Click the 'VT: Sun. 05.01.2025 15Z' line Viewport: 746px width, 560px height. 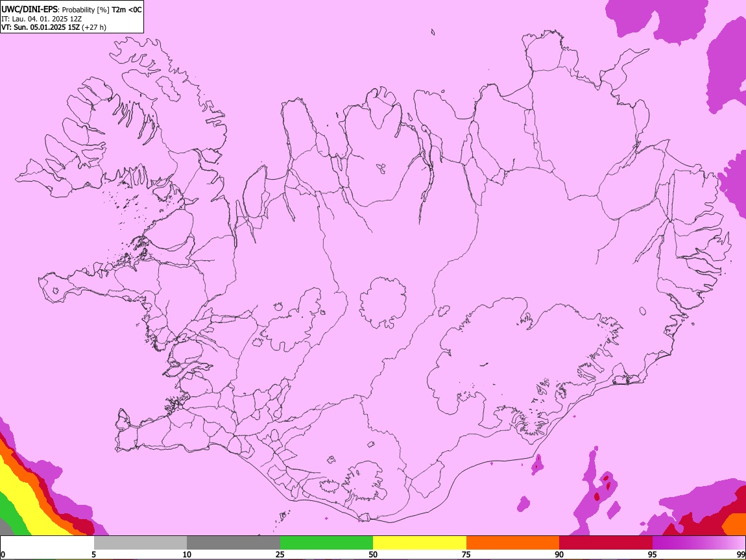pos(40,27)
